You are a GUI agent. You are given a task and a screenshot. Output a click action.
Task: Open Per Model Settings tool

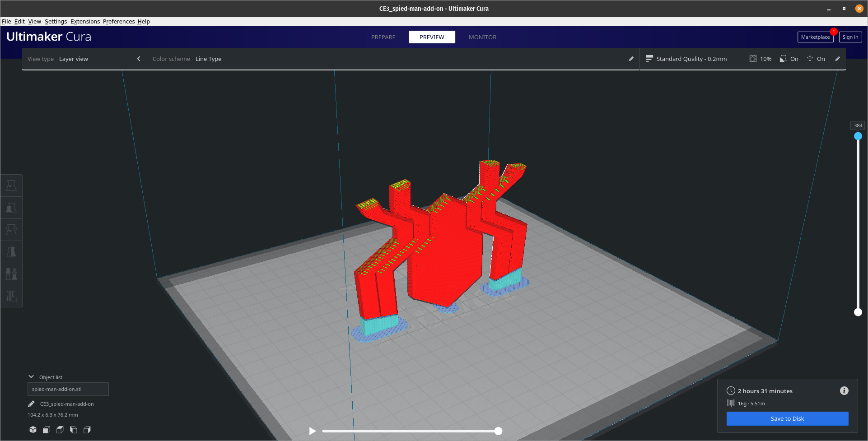tap(11, 274)
